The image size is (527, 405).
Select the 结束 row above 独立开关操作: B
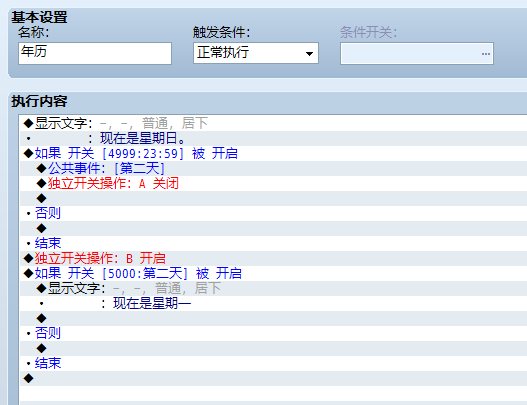click(274, 243)
